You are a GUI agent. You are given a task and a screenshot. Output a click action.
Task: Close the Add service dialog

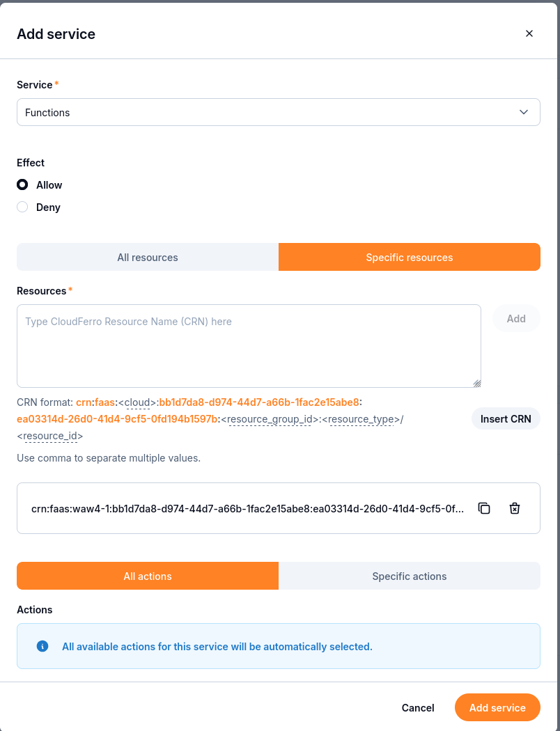529,33
